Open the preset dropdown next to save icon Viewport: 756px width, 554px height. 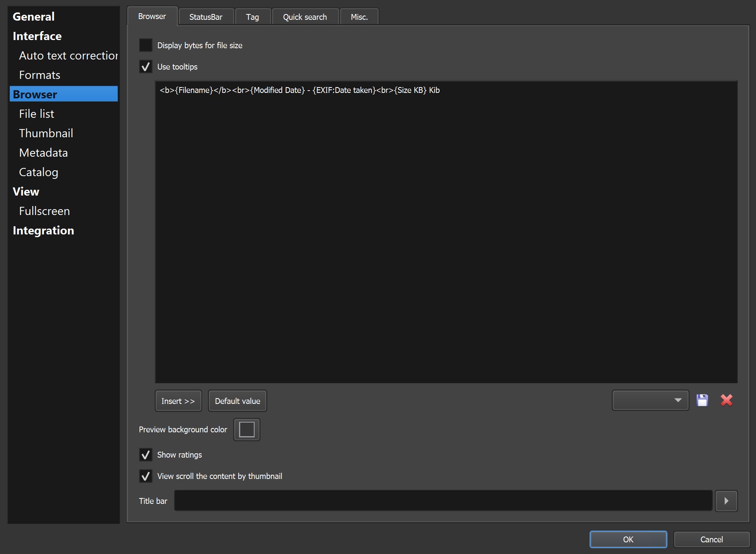pos(650,400)
